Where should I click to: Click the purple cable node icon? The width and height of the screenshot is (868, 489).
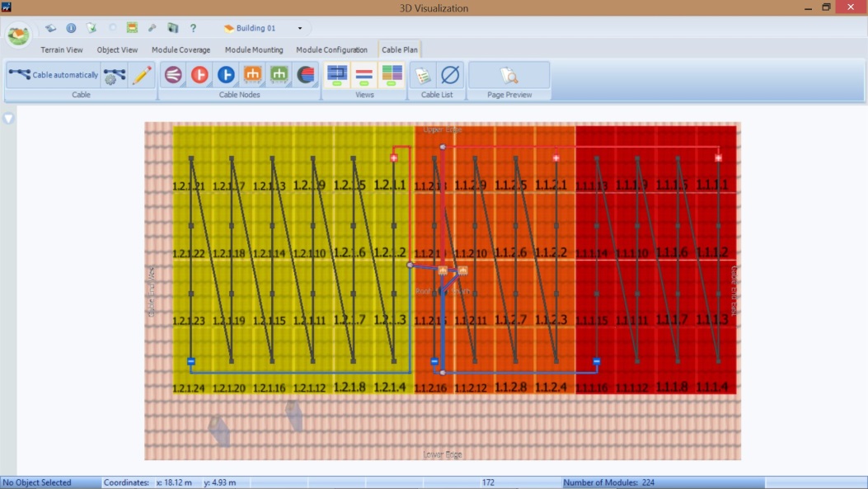click(173, 75)
